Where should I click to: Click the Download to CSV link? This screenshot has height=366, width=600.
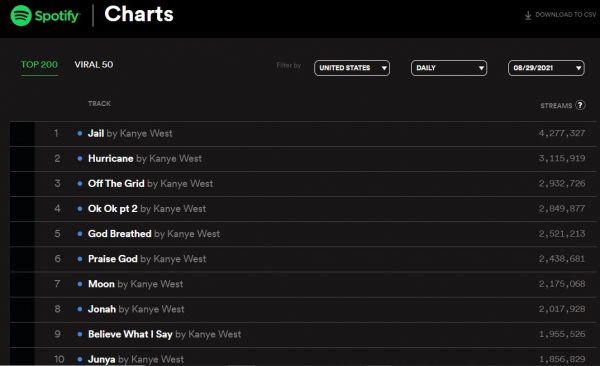[x=565, y=15]
